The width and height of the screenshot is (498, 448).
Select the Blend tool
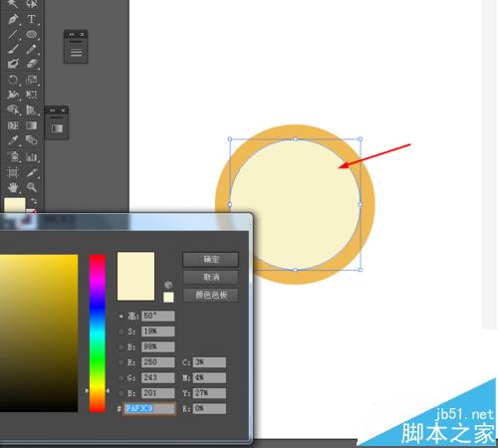point(32,140)
